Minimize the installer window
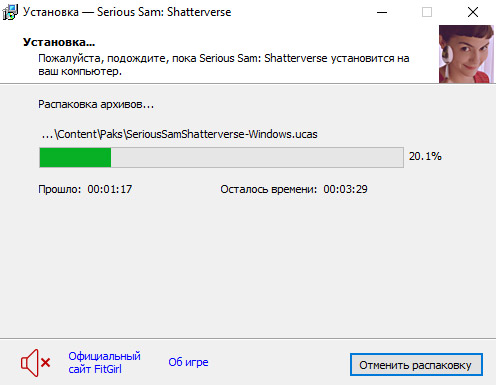Viewport: 496px width, 385px height. 382,12
